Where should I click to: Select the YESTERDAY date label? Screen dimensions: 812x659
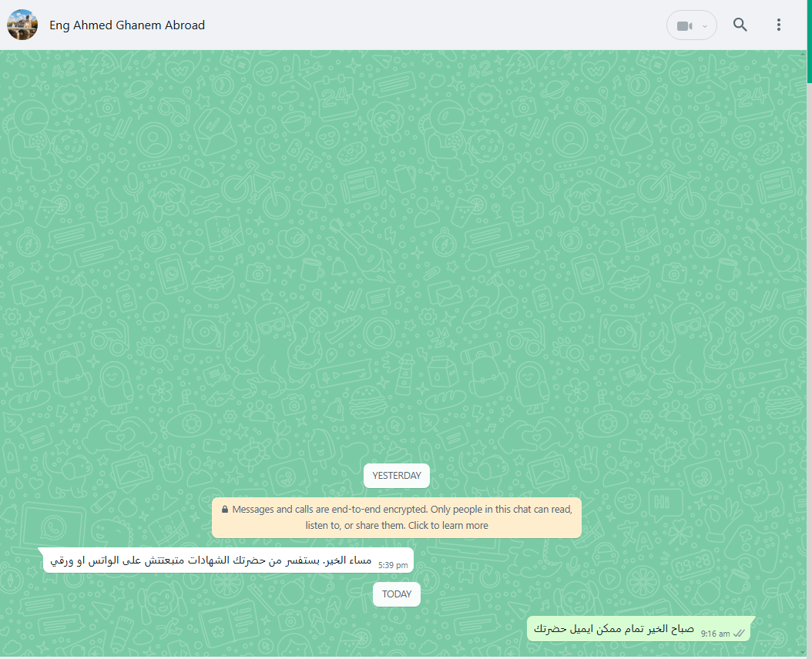tap(397, 476)
